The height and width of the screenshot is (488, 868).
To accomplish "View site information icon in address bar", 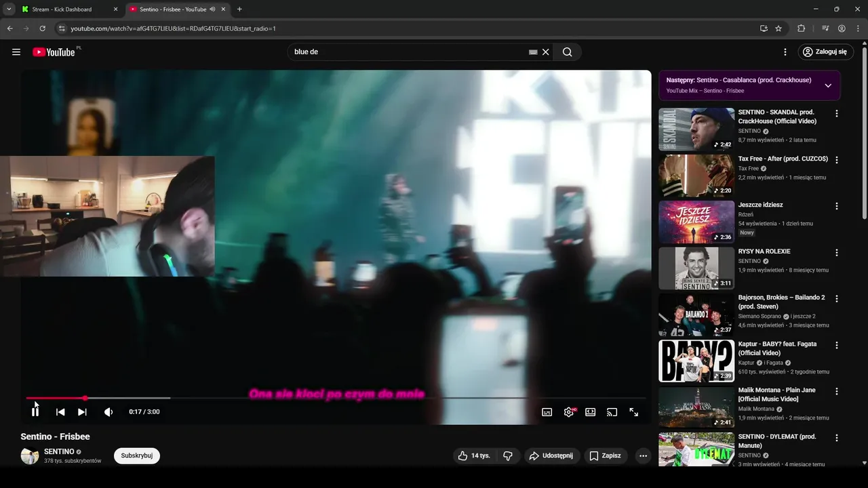I will pyautogui.click(x=61, y=28).
